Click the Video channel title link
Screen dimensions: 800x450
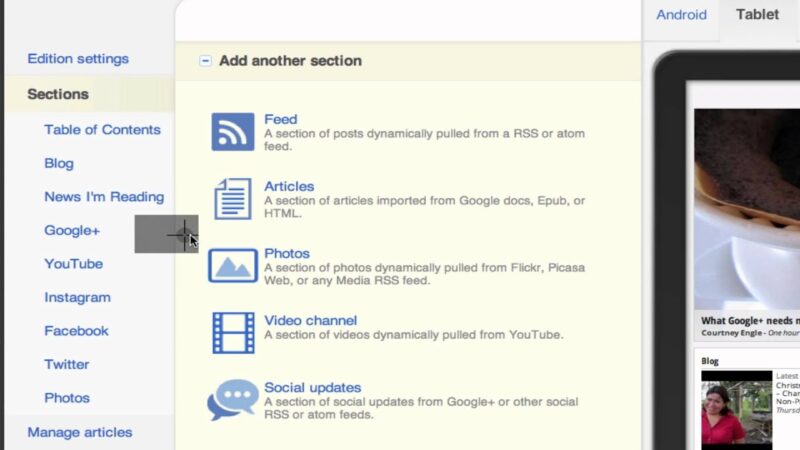(310, 320)
